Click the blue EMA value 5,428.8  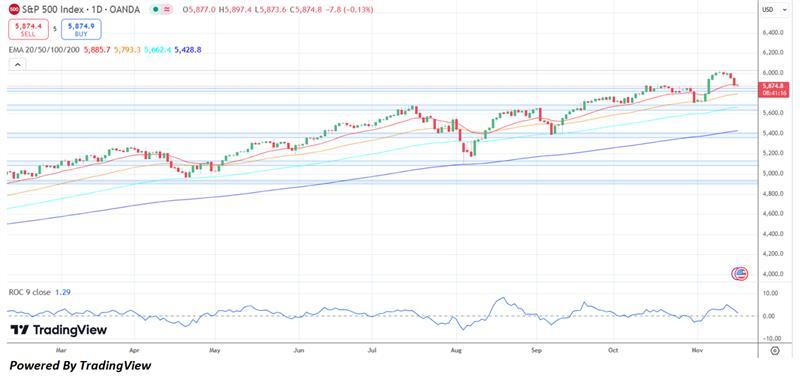pyautogui.click(x=187, y=50)
